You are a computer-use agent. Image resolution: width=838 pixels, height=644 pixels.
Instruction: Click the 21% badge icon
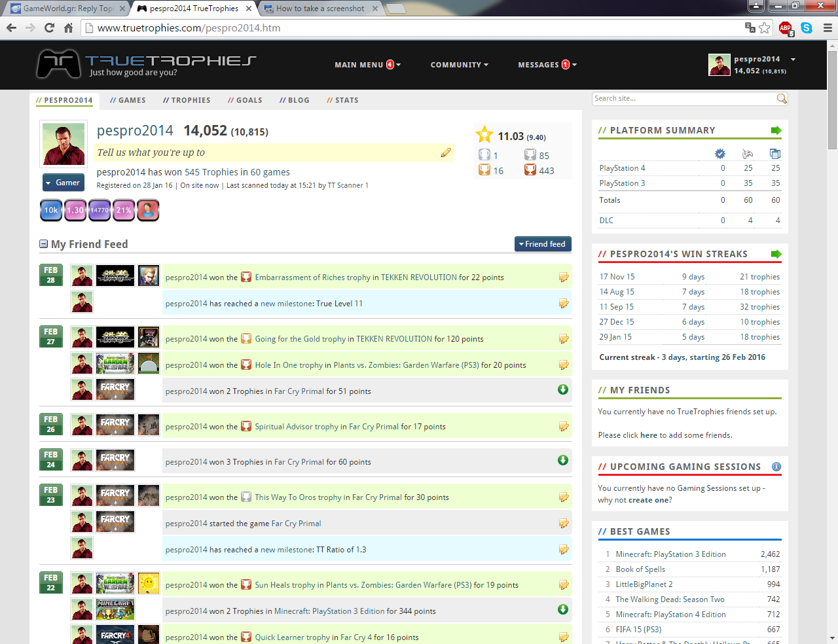(x=124, y=210)
